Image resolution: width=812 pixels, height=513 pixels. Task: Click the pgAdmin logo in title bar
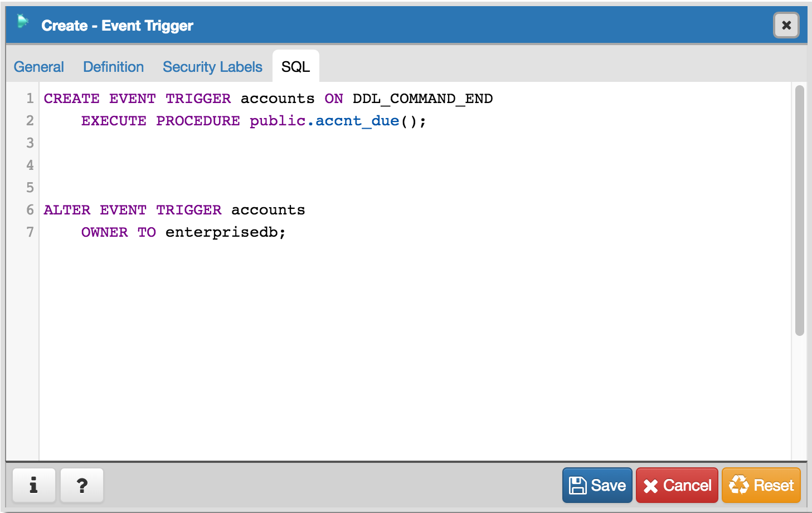click(23, 22)
